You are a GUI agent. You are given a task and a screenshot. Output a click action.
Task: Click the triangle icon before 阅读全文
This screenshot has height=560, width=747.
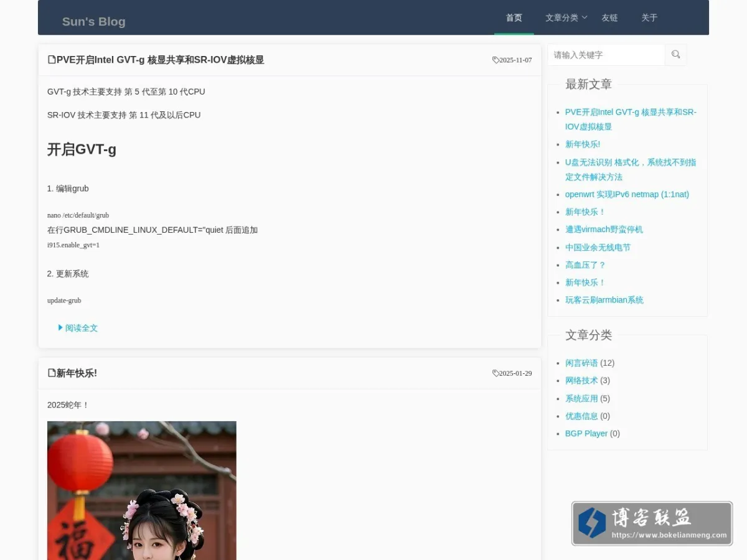tap(60, 327)
